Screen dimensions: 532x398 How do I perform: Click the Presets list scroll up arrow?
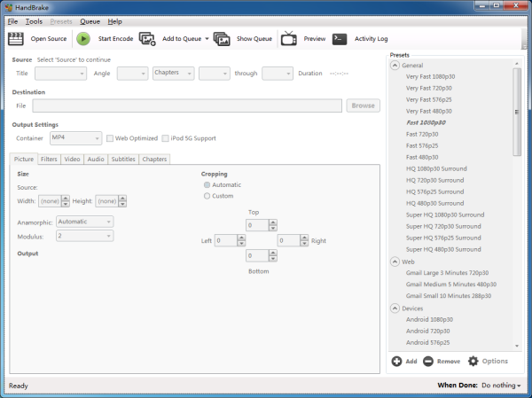click(x=517, y=64)
